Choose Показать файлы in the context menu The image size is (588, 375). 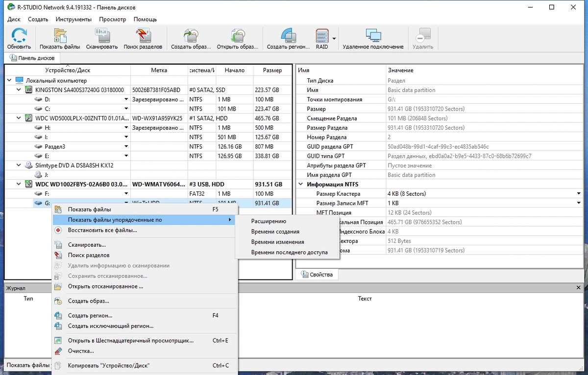pyautogui.click(x=145, y=210)
